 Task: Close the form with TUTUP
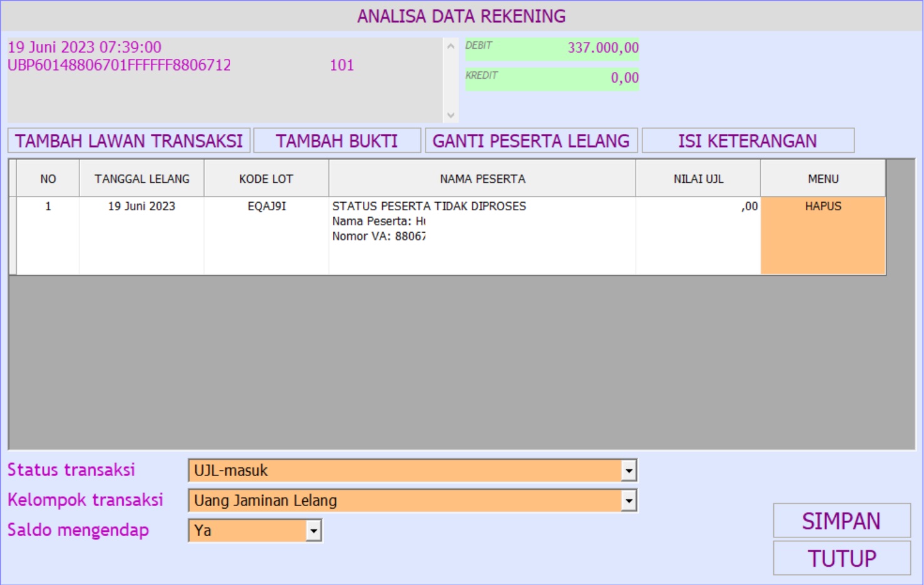pyautogui.click(x=841, y=558)
